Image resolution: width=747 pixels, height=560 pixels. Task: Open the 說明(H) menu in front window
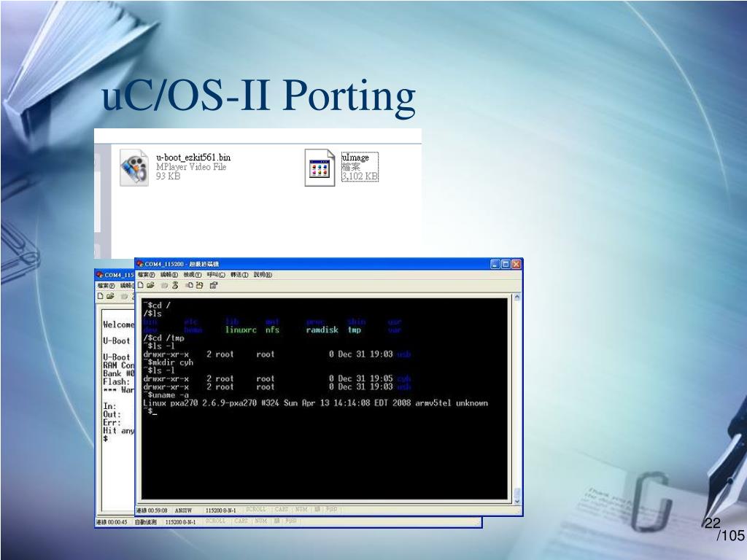coord(263,275)
